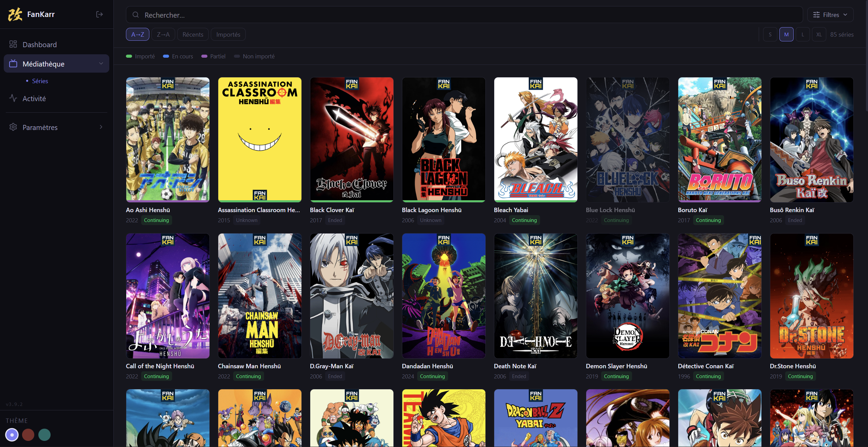Click the Boruto Kaï title
The image size is (868, 447).
tap(692, 210)
